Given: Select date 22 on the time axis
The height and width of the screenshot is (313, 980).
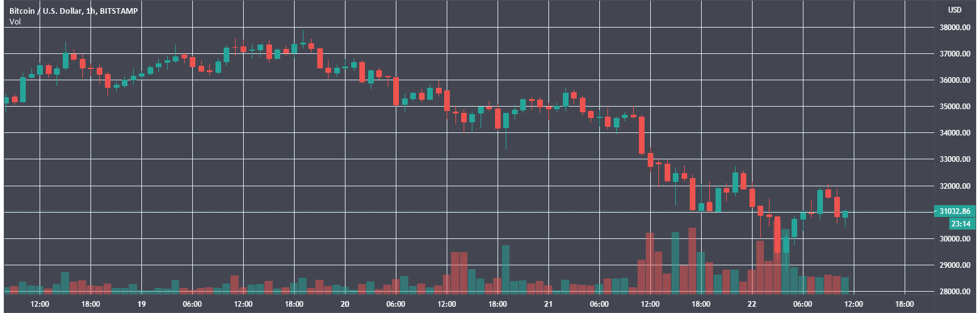Looking at the screenshot, I should [752, 304].
